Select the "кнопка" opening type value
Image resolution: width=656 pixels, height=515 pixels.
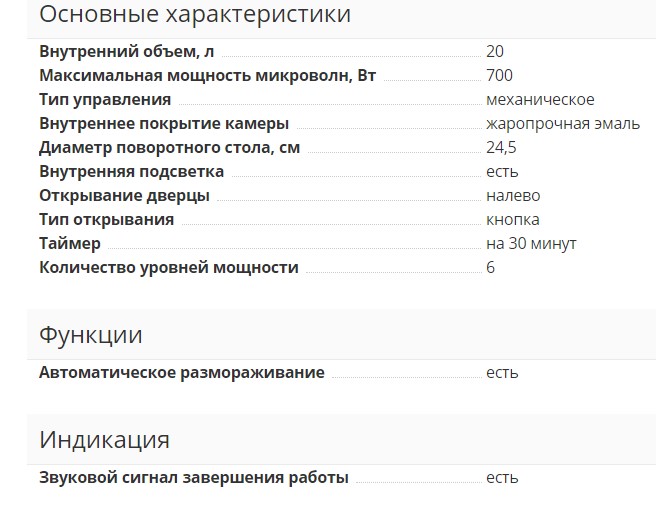click(x=513, y=220)
